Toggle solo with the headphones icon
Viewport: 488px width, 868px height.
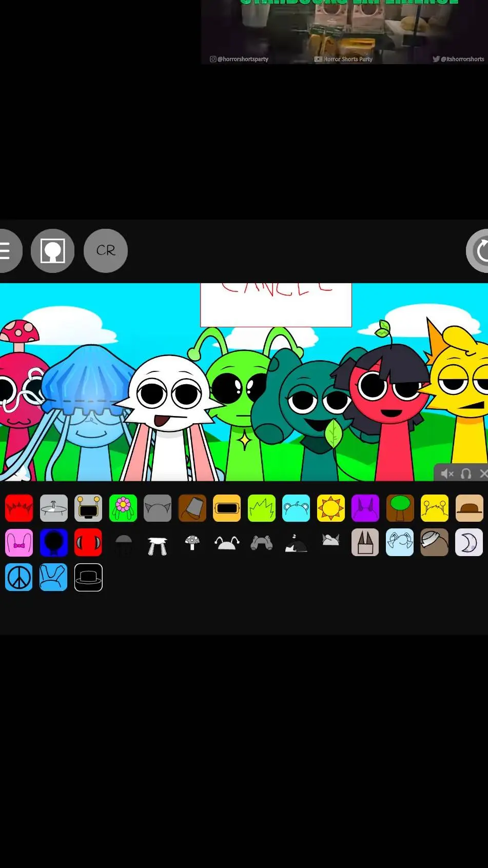[466, 474]
